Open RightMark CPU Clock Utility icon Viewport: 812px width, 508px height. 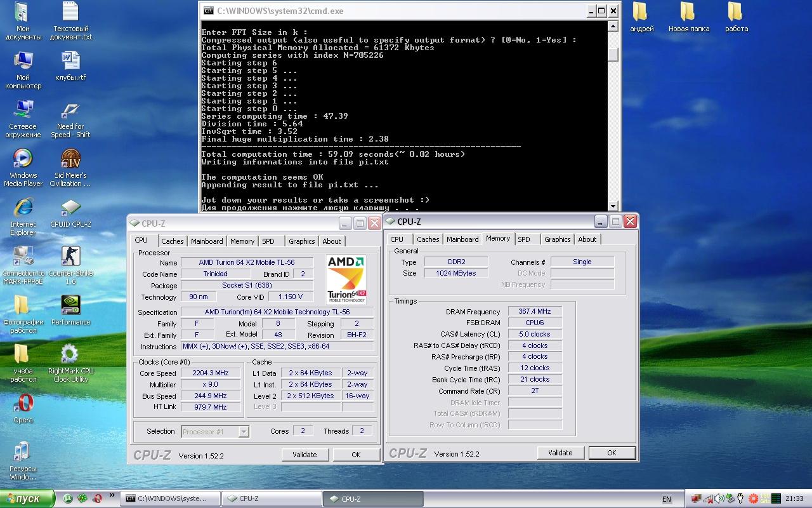click(x=70, y=363)
